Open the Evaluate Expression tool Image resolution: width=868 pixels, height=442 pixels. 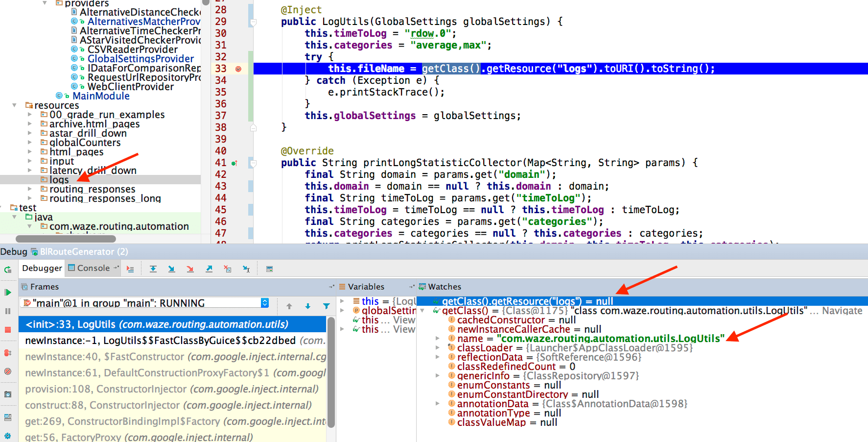point(270,269)
